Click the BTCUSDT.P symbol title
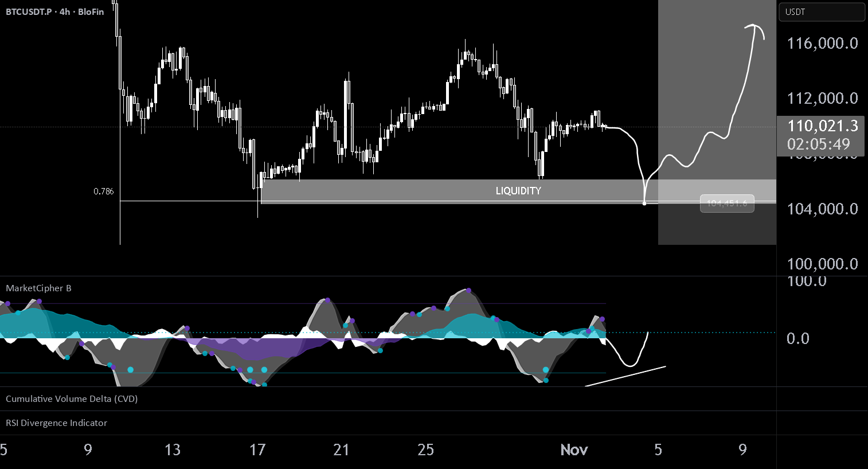Screen dimensions: 868x469 (29, 11)
